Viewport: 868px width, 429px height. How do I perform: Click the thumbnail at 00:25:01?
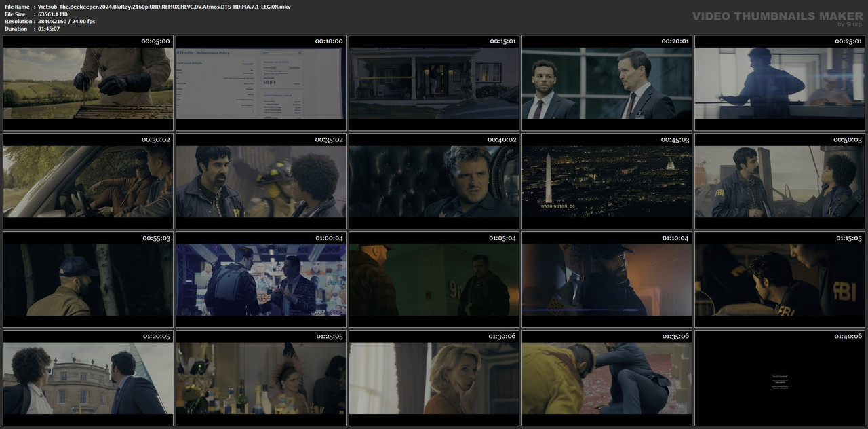click(x=780, y=83)
